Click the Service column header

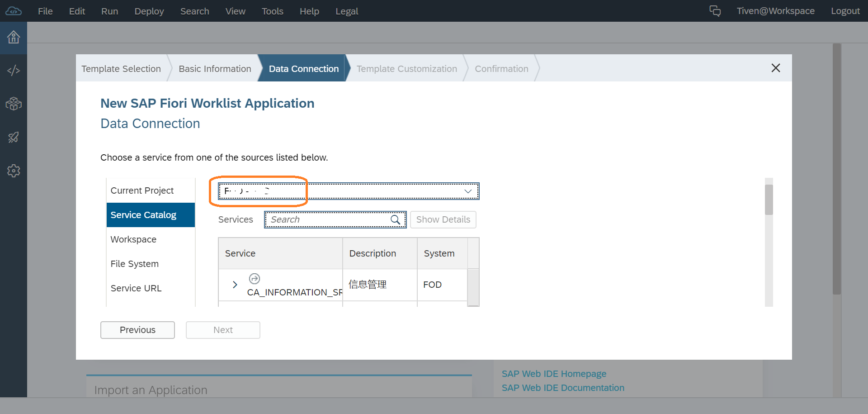click(x=280, y=253)
